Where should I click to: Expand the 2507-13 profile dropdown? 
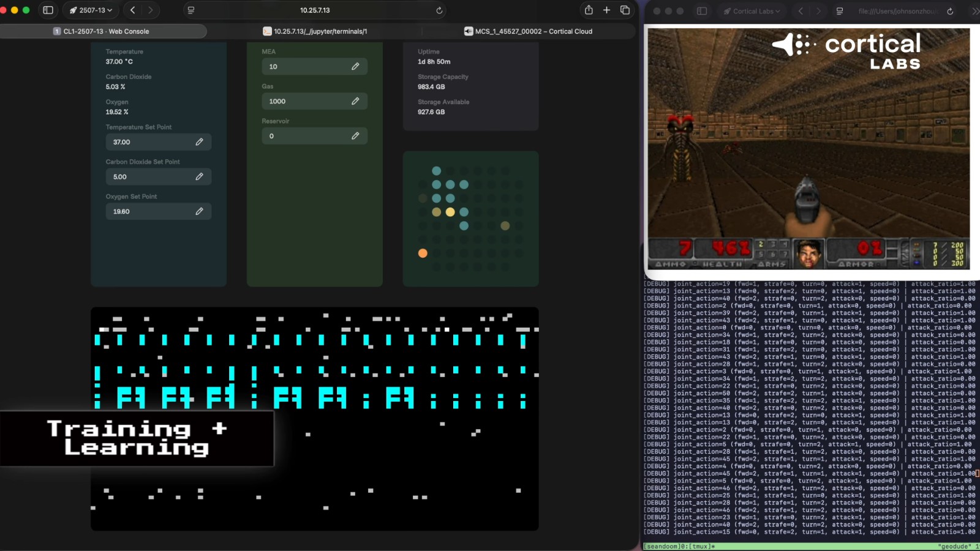[91, 10]
